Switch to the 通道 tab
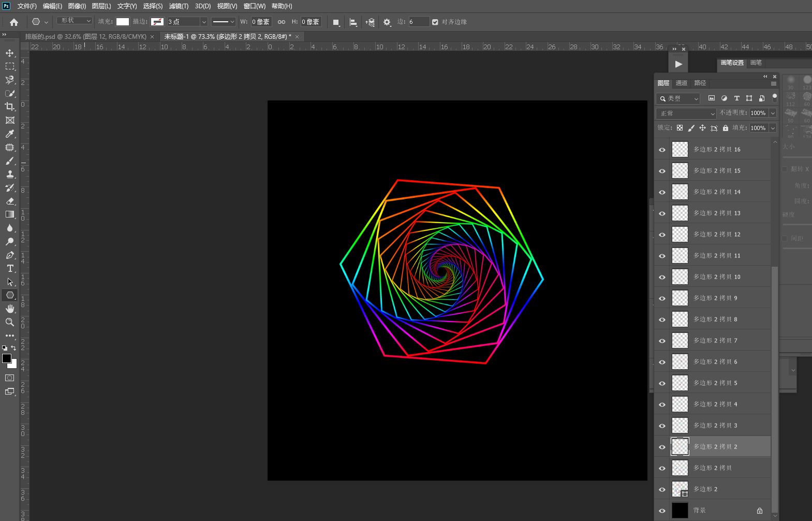The height and width of the screenshot is (521, 812). click(x=681, y=83)
